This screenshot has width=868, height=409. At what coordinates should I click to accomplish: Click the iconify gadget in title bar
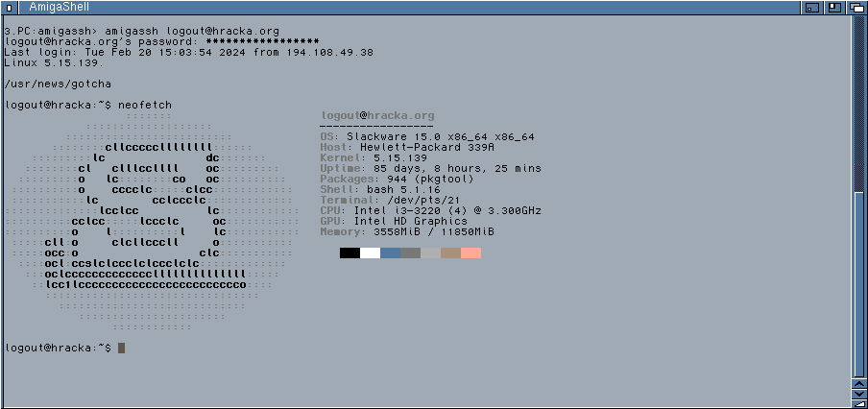pyautogui.click(x=812, y=8)
